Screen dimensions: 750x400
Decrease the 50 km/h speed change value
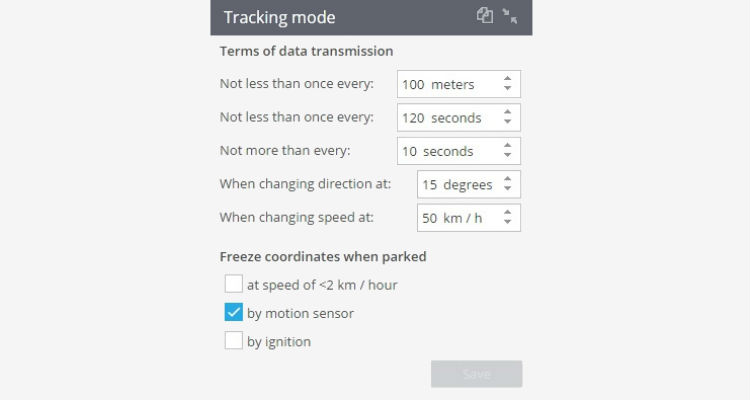507,222
